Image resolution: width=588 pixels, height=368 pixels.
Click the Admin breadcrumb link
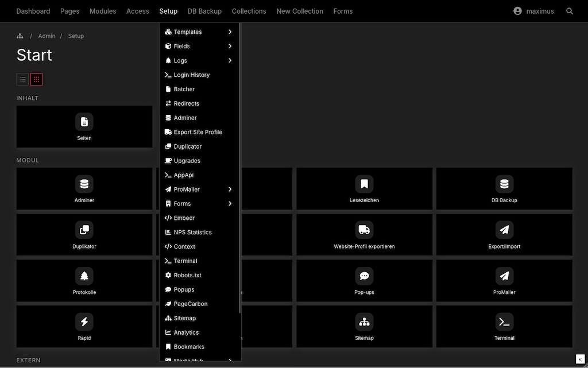47,36
